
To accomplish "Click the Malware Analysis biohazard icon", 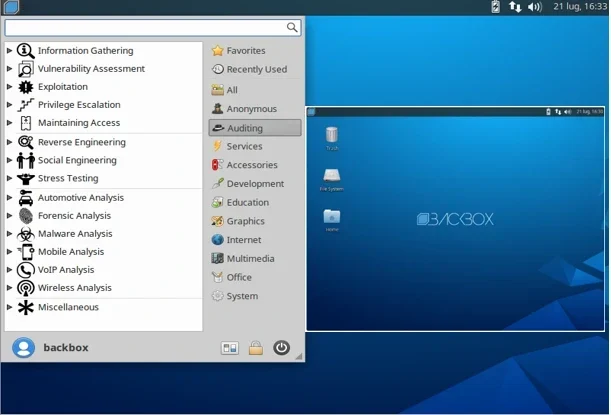I will (x=26, y=234).
